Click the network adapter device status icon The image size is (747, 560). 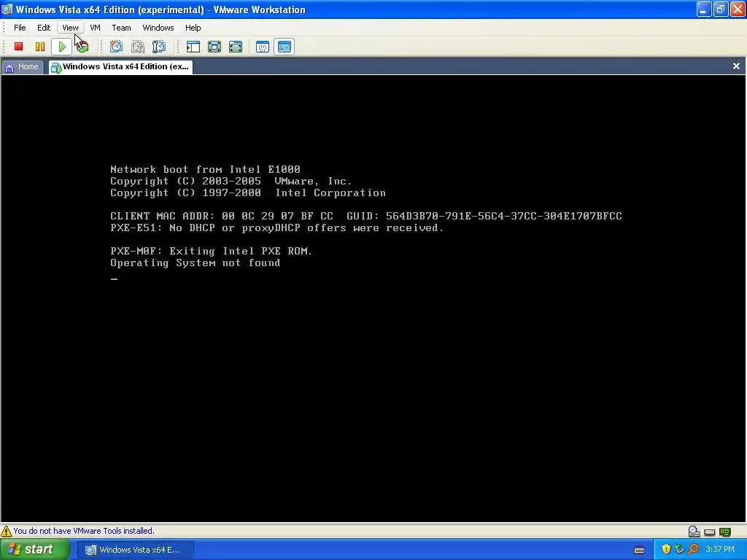pyautogui.click(x=725, y=532)
